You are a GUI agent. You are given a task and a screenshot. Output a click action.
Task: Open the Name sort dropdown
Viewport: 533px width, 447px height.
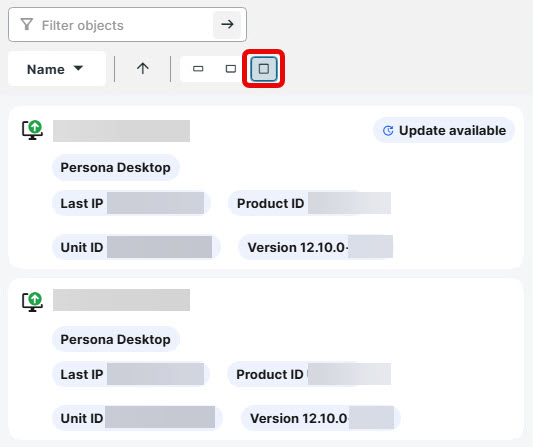[55, 69]
